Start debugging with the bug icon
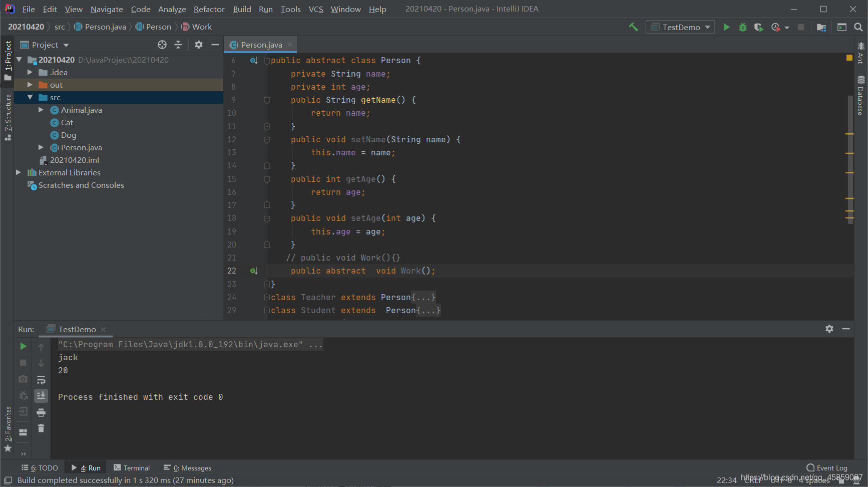The height and width of the screenshot is (487, 868). tap(743, 27)
